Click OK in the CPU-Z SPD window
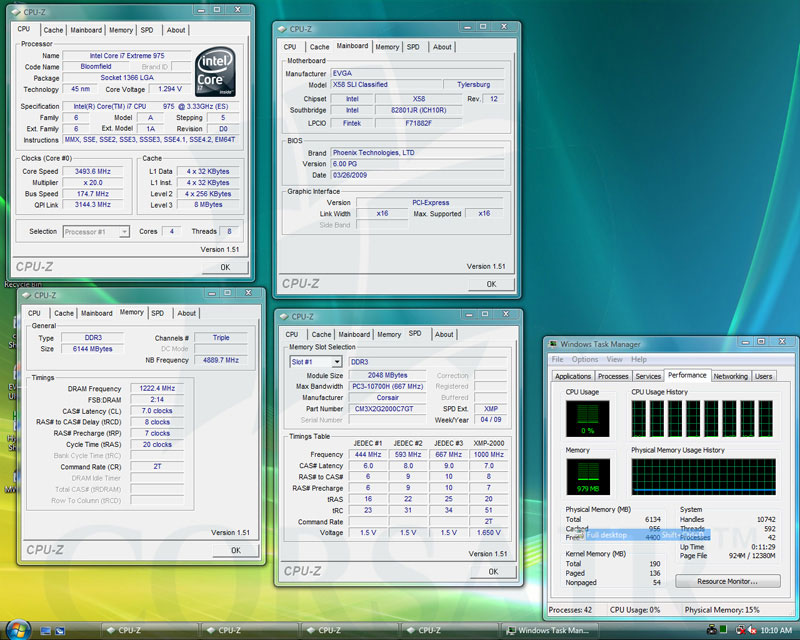 493,572
